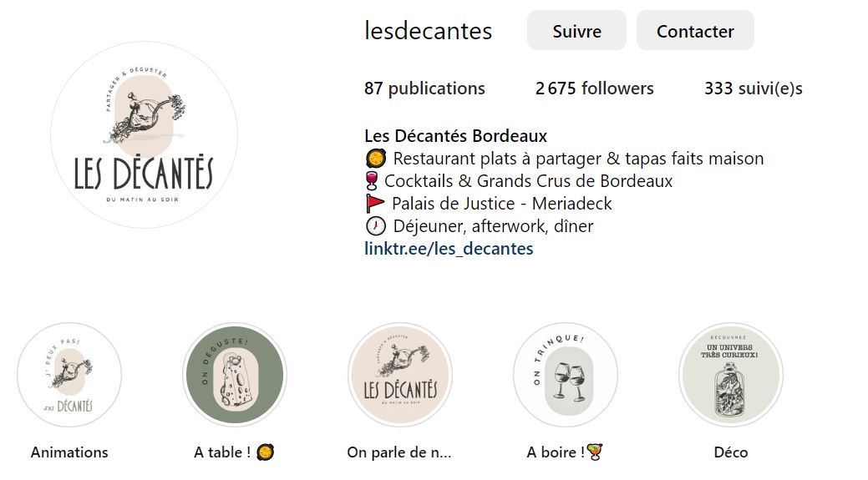
Task: Click the red flag emoji in bio
Action: (375, 204)
